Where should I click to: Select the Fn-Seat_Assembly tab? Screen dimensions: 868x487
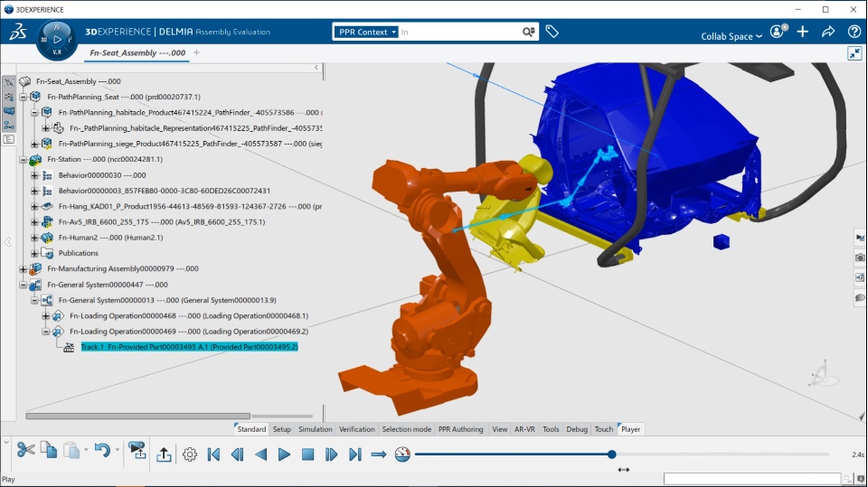coord(137,52)
